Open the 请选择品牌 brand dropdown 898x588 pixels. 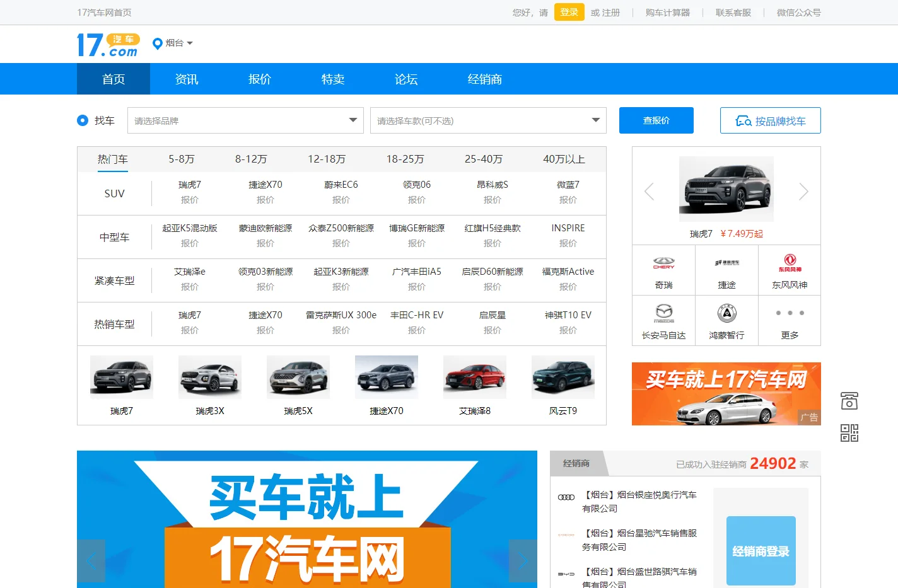(x=245, y=120)
